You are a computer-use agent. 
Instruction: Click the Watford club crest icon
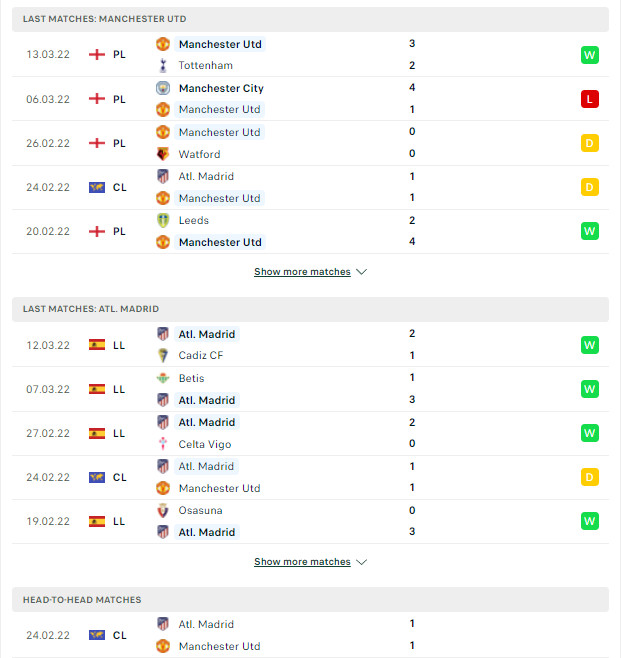coord(163,154)
